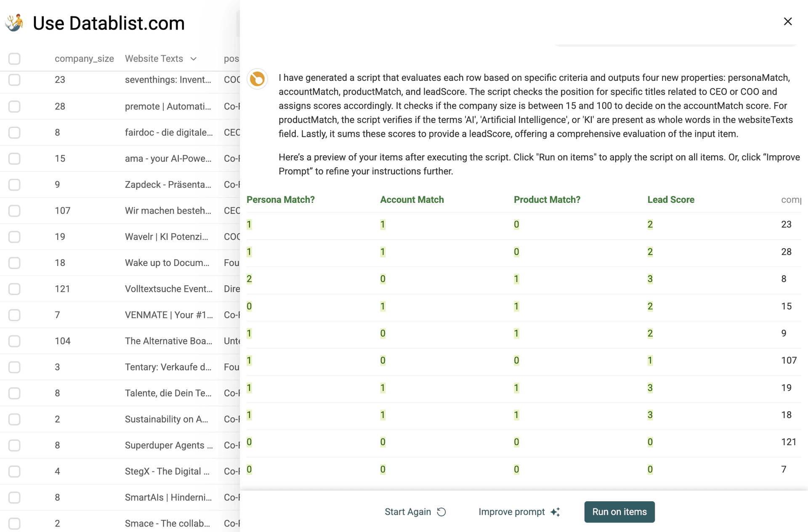Check the row containing fairdoc
This screenshot has width=808, height=532.
(14, 132)
